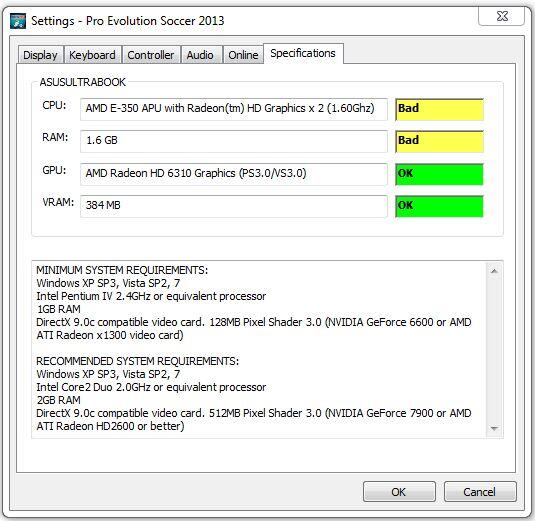Click the GPU field showing Radeon HD 6310
The height and width of the screenshot is (521, 535).
coord(234,174)
